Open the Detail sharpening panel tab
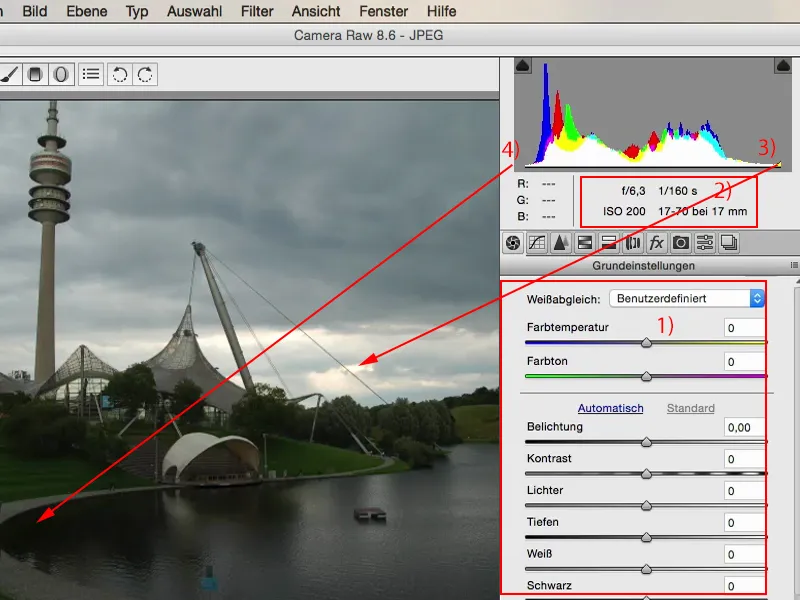800x600 pixels. click(561, 243)
